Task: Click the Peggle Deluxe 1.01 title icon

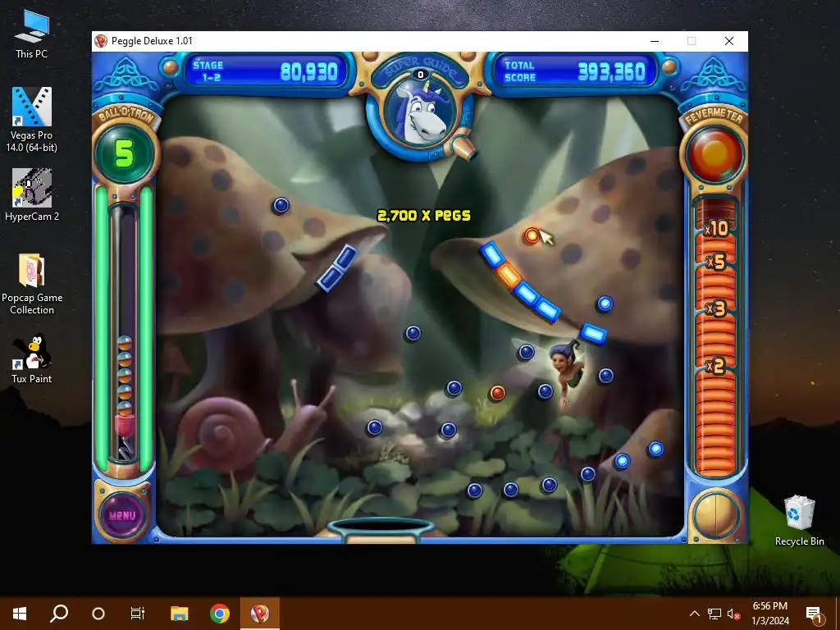Action: pyautogui.click(x=101, y=41)
